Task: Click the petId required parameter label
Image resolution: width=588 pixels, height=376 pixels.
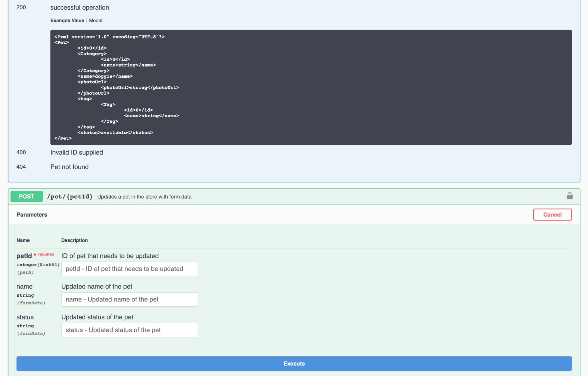Action: coord(24,256)
